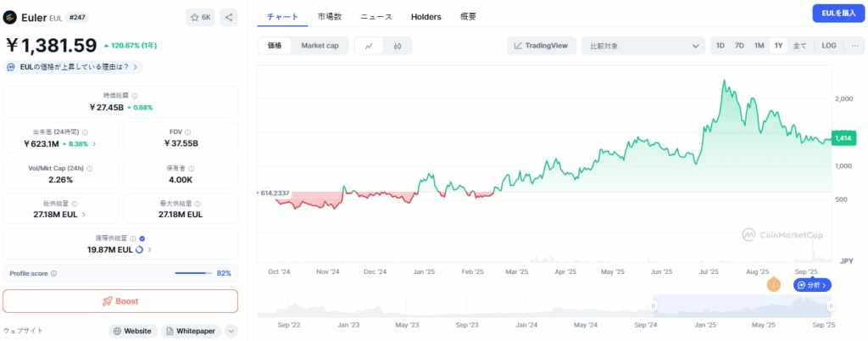868x341 pixels.
Task: Click the share icon button
Action: click(230, 17)
